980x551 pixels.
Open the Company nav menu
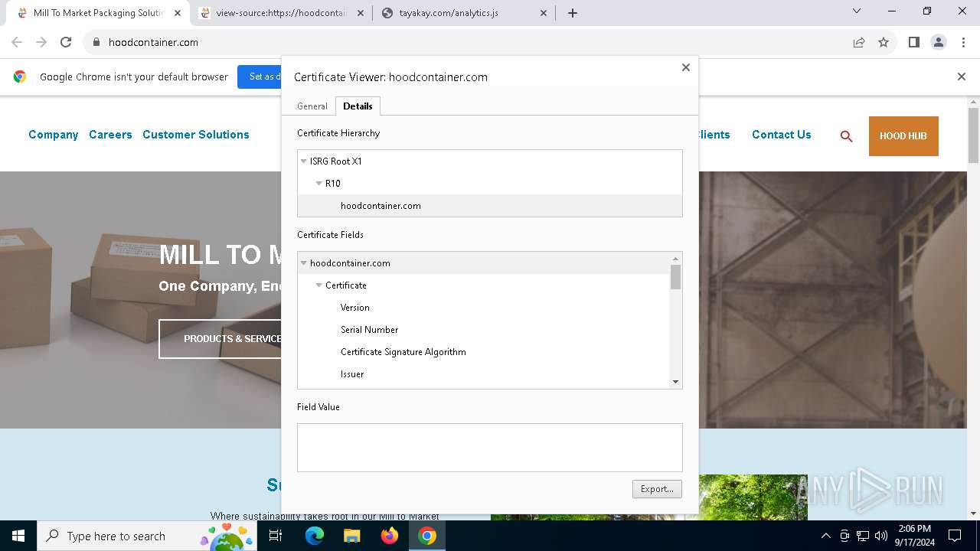click(54, 135)
